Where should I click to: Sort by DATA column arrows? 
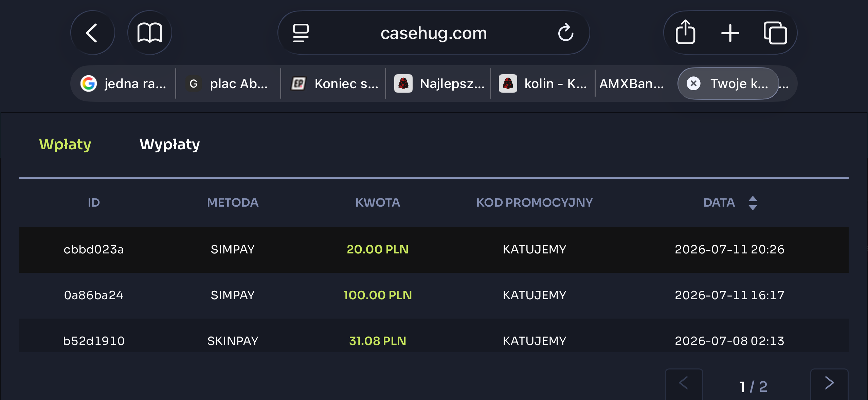click(753, 203)
